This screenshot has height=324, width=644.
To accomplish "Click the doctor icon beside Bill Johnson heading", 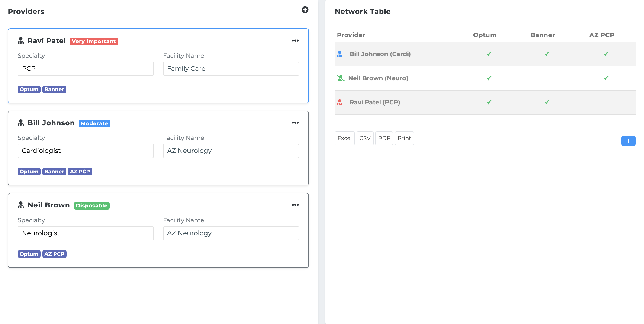I will (x=21, y=123).
